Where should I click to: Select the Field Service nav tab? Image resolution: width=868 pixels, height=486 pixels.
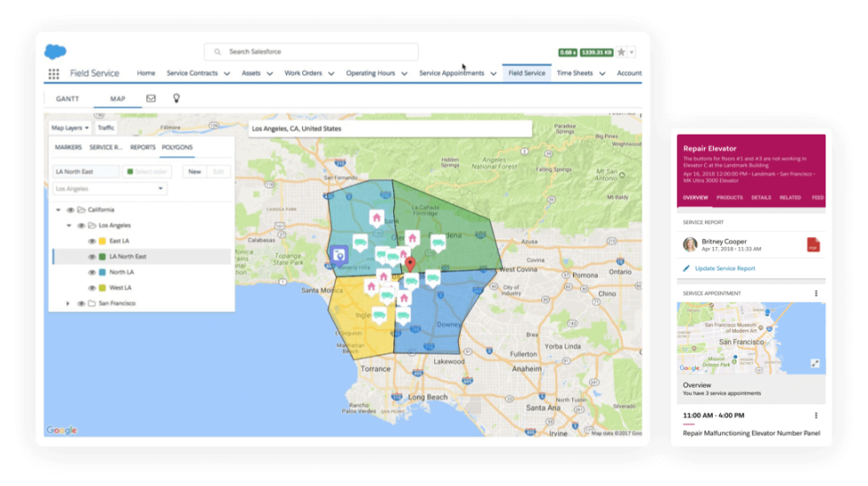click(x=526, y=73)
